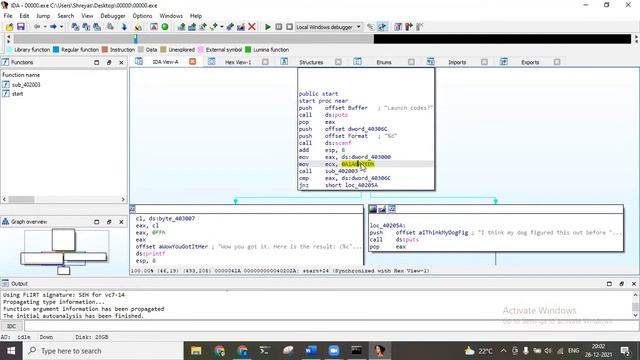Image resolution: width=640 pixels, height=360 pixels.
Task: Click the Functions list horizontal scrollbar
Action: point(64,200)
